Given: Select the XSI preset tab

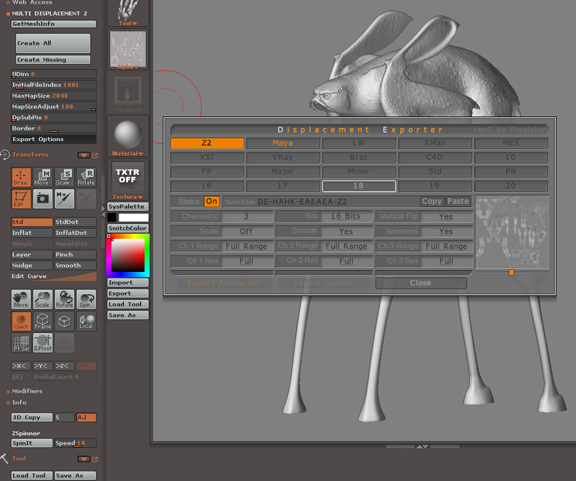Looking at the screenshot, I should click(207, 157).
